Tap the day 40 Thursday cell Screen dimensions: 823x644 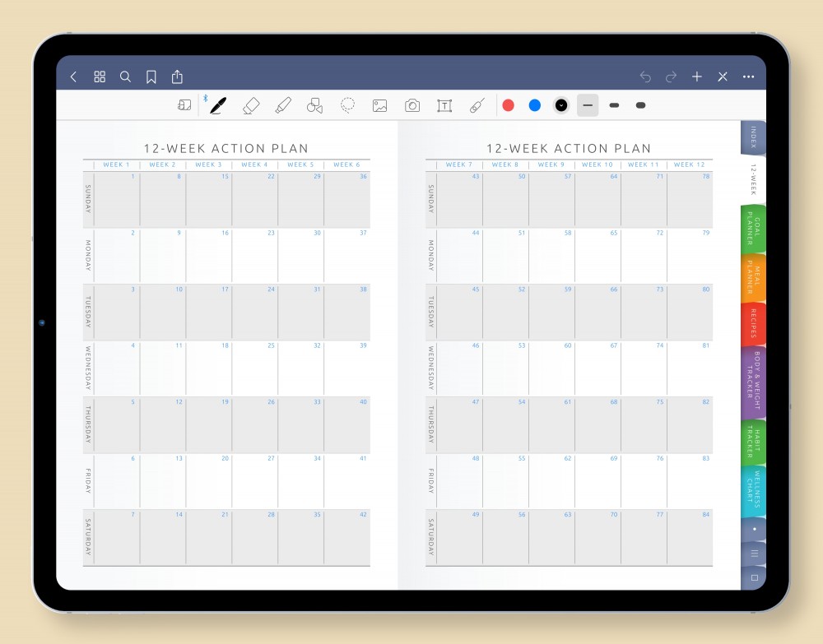pyautogui.click(x=347, y=424)
